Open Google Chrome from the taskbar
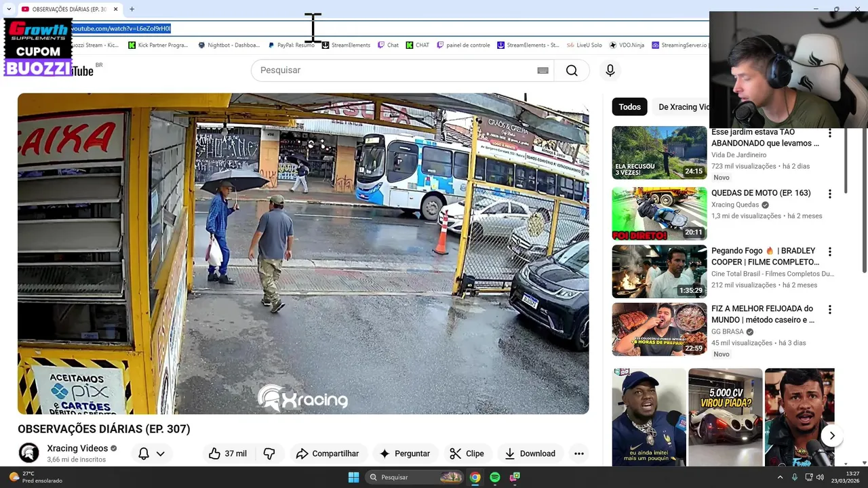 [x=475, y=477]
